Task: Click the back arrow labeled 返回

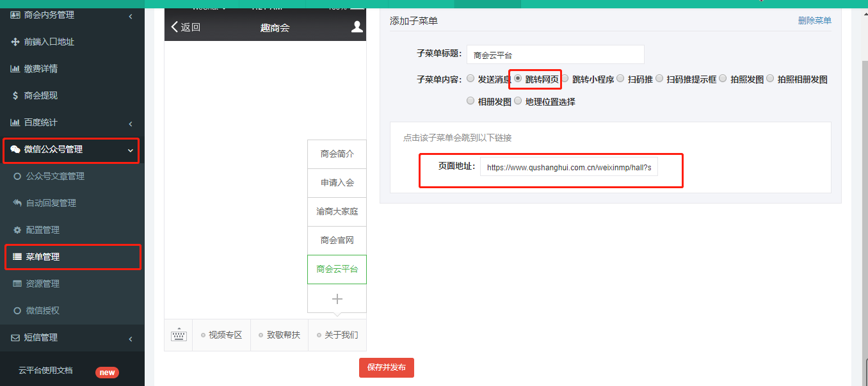Action: [186, 27]
